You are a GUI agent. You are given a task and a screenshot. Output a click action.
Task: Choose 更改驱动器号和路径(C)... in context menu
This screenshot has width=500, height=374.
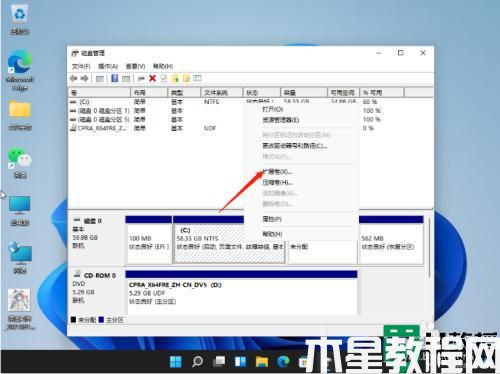295,146
